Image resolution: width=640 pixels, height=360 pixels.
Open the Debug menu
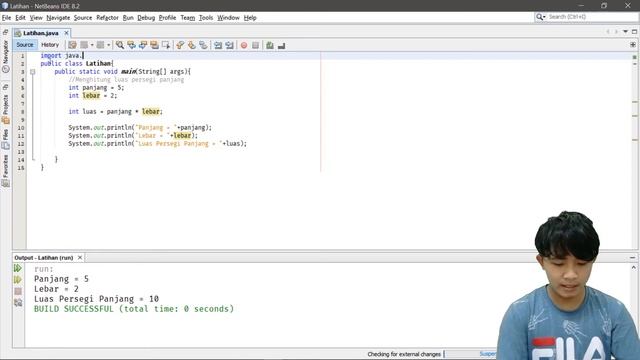coord(146,18)
